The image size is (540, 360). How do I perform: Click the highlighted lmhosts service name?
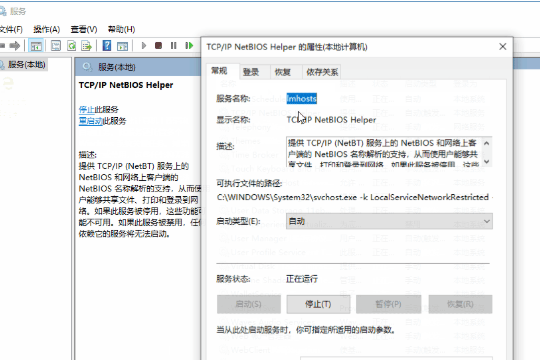(x=302, y=99)
